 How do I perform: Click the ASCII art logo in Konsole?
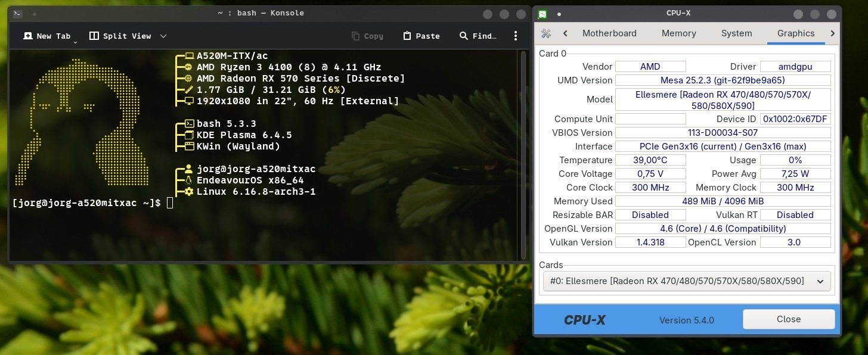[x=83, y=122]
